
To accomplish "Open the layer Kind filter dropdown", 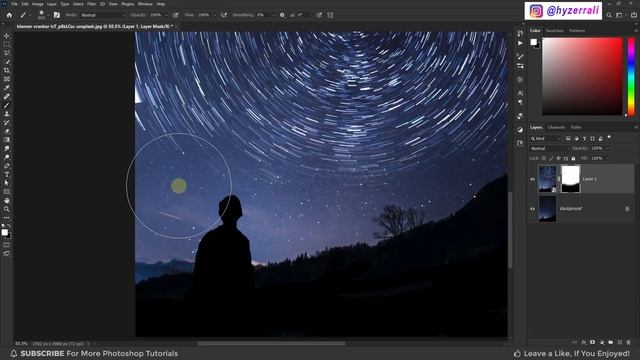I will 545,139.
